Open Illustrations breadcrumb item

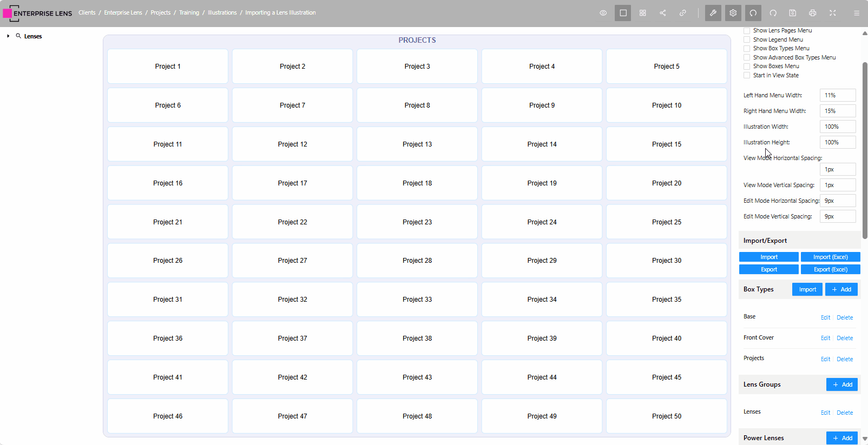click(222, 12)
